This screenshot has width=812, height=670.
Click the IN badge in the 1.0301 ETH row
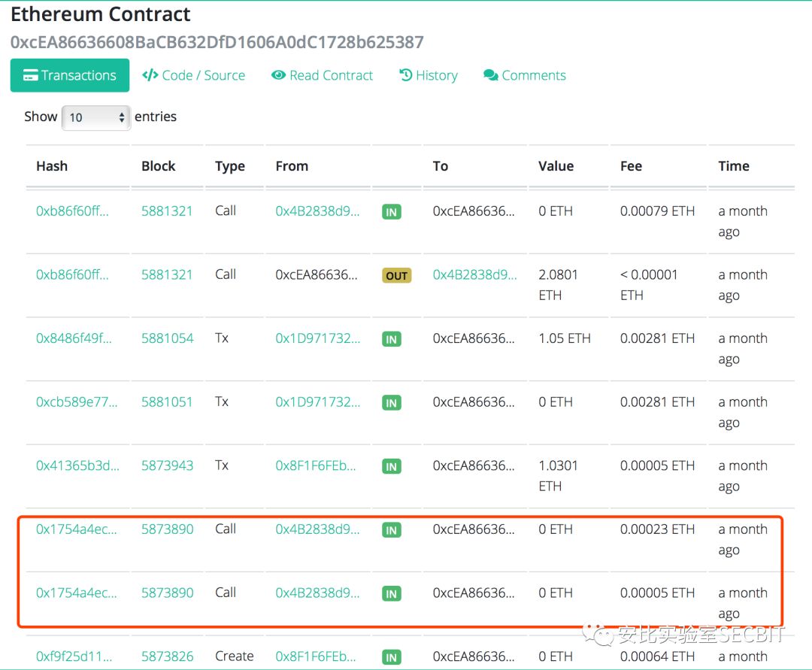(392, 467)
